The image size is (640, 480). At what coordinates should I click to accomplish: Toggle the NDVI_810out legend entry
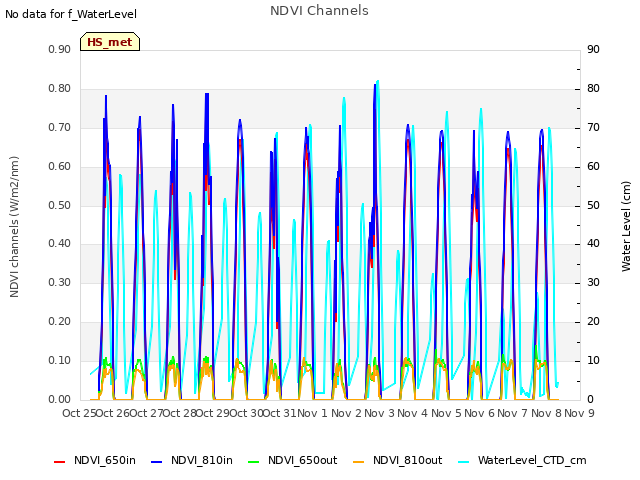point(398,460)
